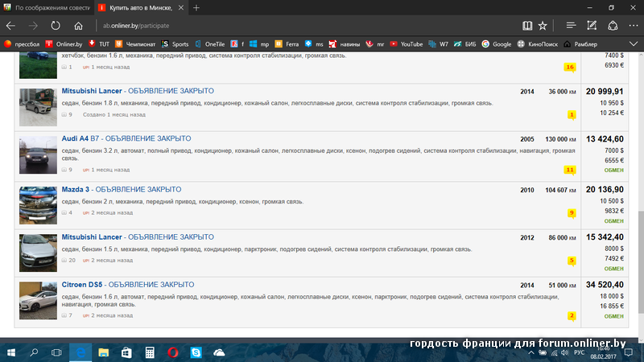The height and width of the screenshot is (362, 644).
Task: Go back to the previous page
Action: (x=10, y=26)
